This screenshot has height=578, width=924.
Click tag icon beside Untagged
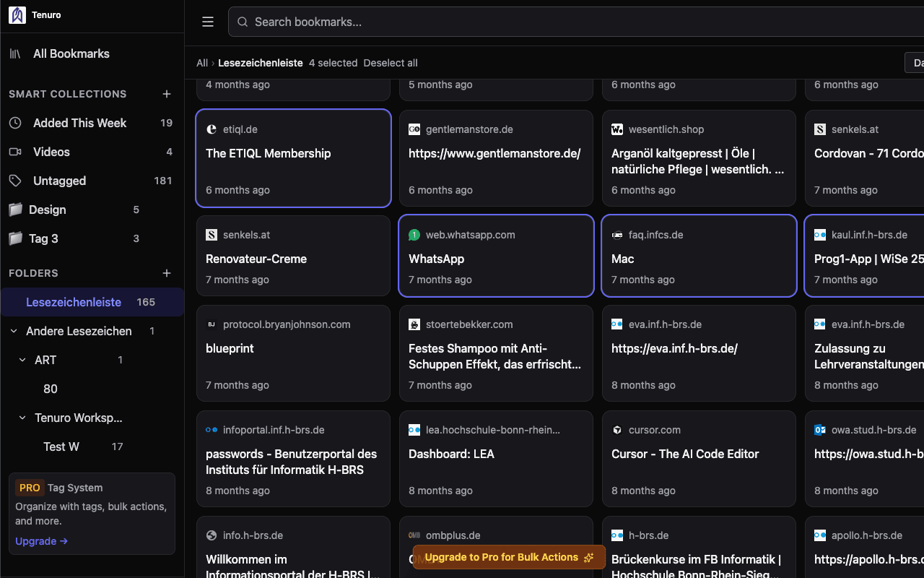coord(15,181)
